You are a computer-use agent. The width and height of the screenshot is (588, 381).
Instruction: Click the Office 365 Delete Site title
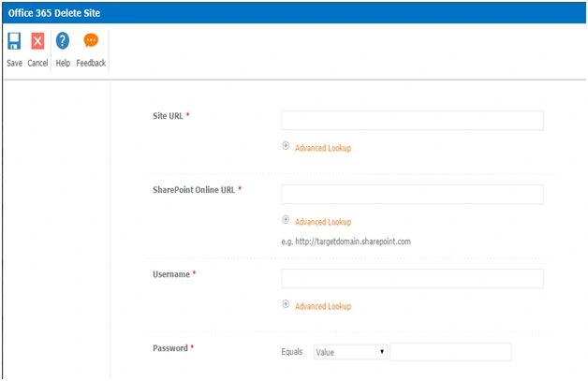tap(54, 13)
